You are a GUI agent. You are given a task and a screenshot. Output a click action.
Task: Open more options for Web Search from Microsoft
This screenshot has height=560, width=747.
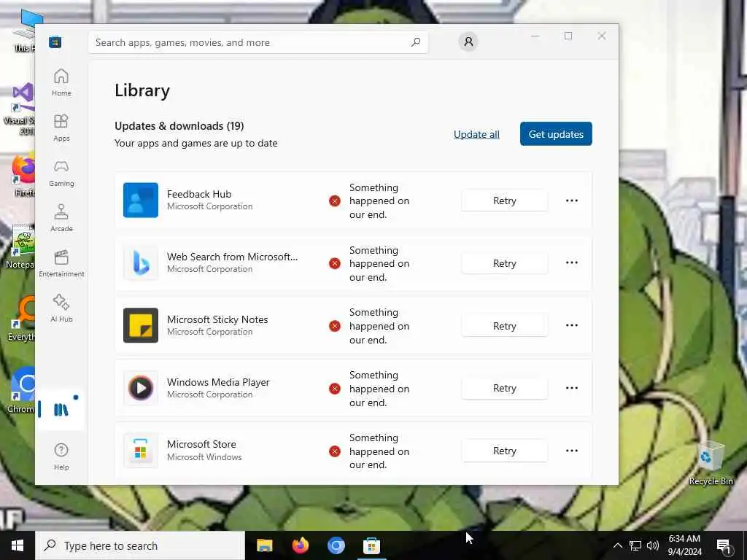point(572,262)
